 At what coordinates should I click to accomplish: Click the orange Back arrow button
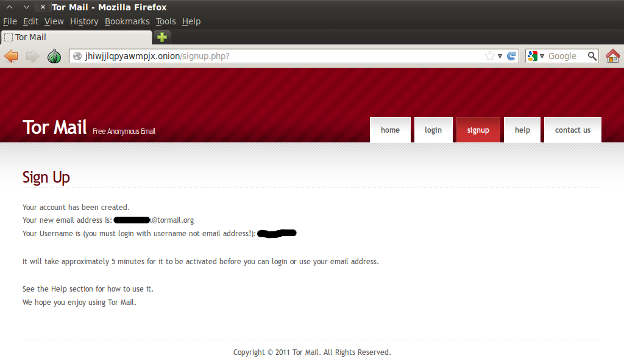point(11,56)
